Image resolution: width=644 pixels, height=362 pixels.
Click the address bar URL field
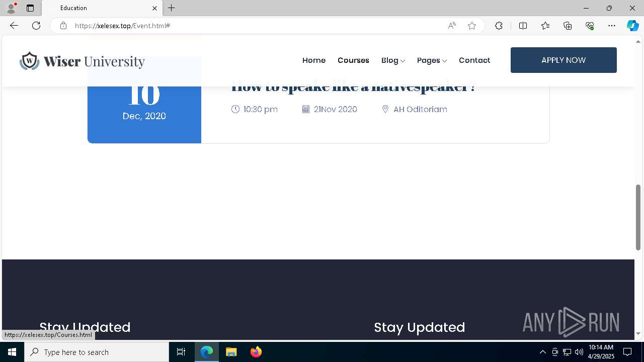point(257,26)
